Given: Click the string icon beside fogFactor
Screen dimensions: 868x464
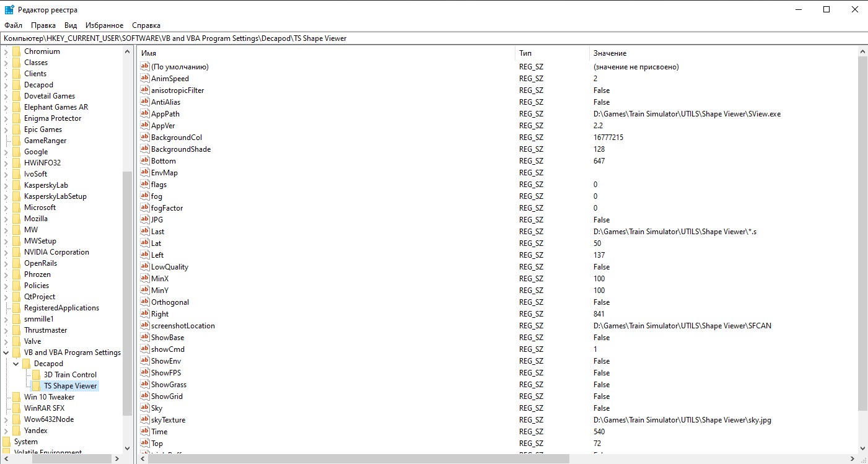Looking at the screenshot, I should click(145, 208).
